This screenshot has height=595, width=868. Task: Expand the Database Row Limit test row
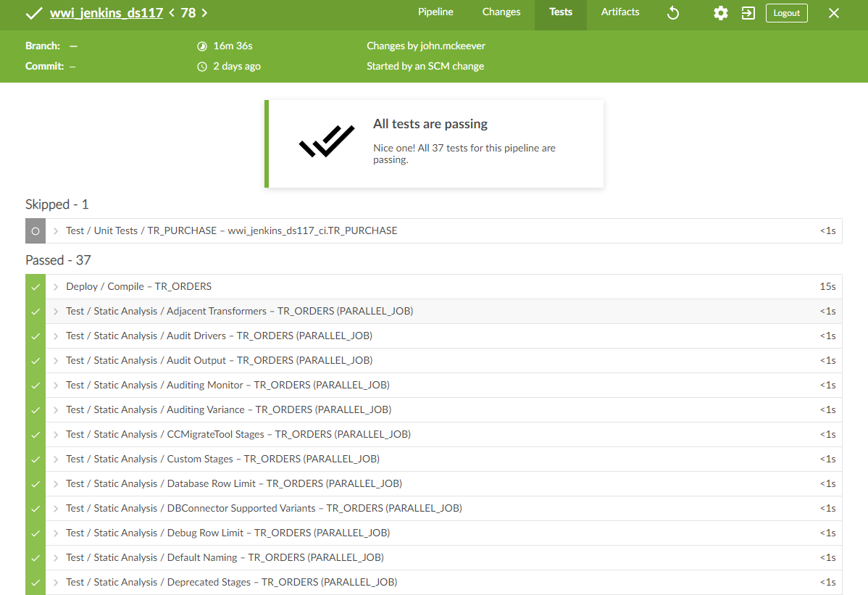[56, 483]
